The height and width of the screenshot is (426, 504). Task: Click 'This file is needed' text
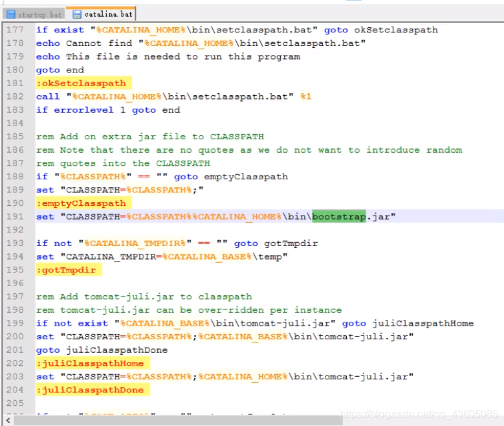(123, 56)
